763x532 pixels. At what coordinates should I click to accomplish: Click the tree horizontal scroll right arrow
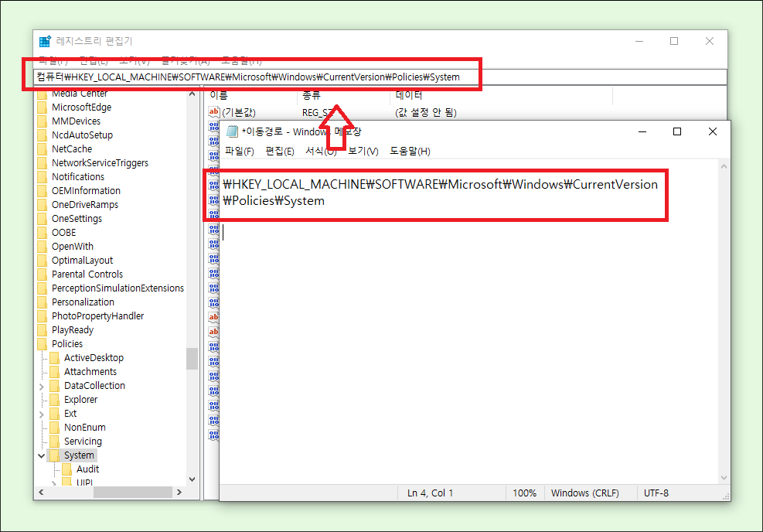click(179, 493)
